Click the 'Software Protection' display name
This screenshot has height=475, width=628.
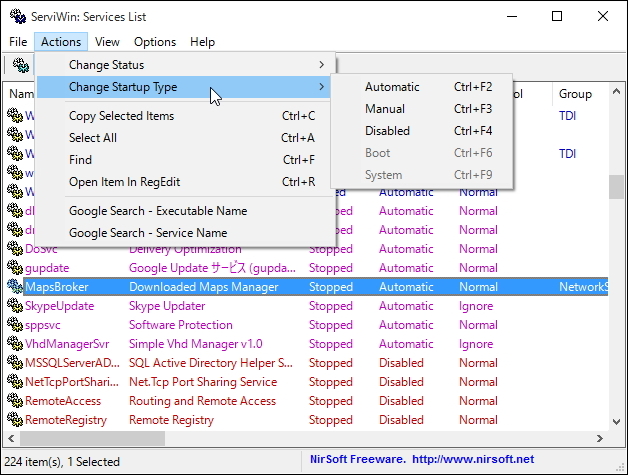tap(181, 325)
